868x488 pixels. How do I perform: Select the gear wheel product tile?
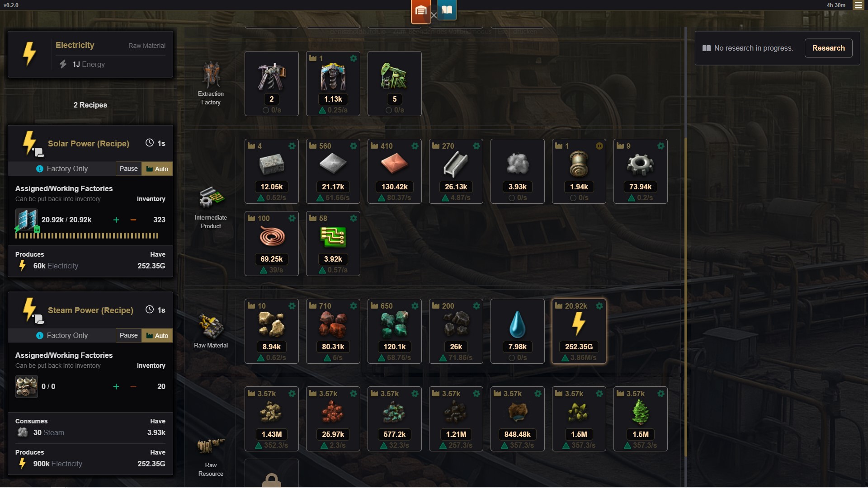click(x=640, y=171)
